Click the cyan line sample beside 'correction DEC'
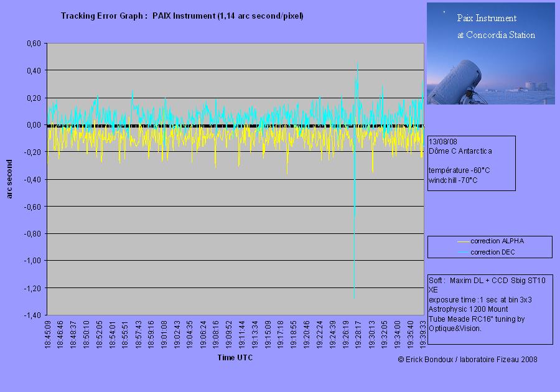 [x=463, y=253]
